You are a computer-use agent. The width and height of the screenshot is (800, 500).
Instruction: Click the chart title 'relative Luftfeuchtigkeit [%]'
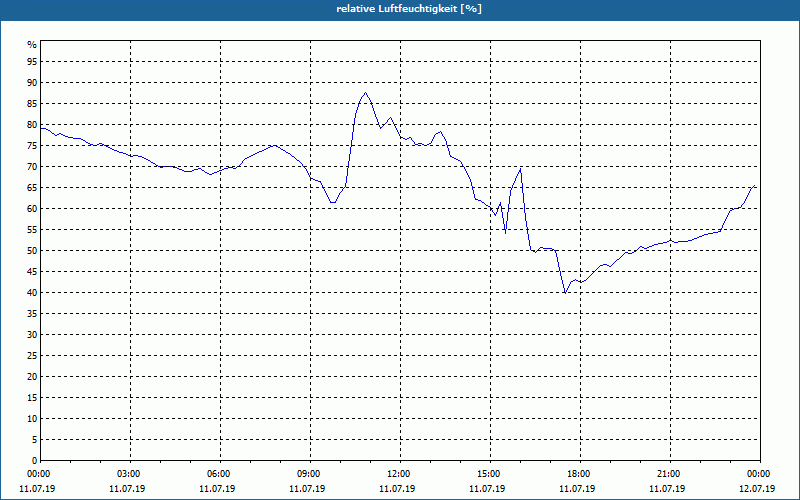409,9
